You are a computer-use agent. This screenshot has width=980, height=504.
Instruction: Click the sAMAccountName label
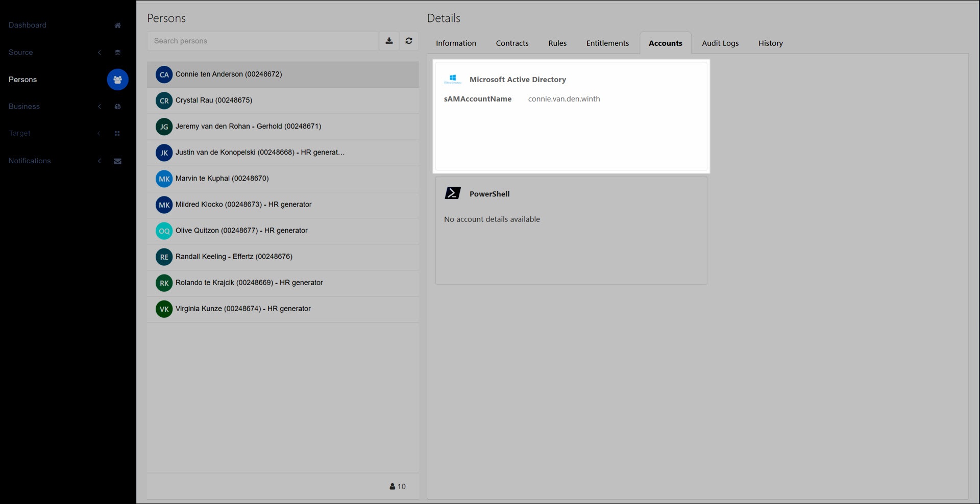[x=478, y=99]
